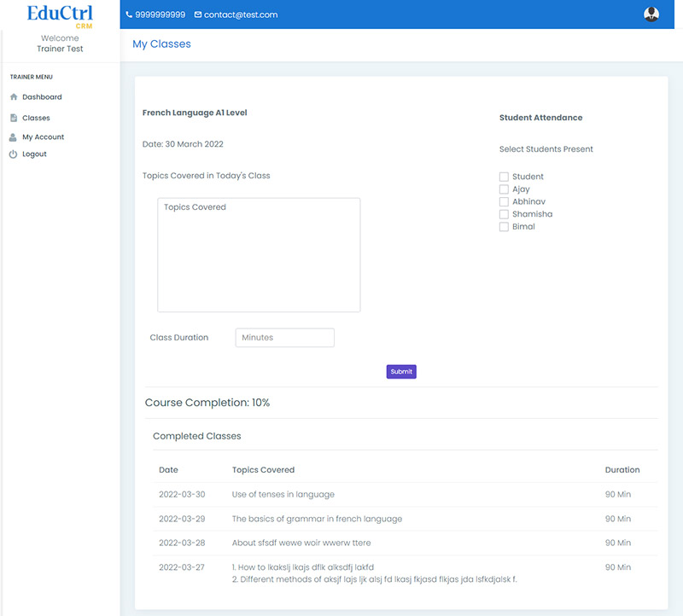Tick the Shamisha checkbox

point(504,214)
